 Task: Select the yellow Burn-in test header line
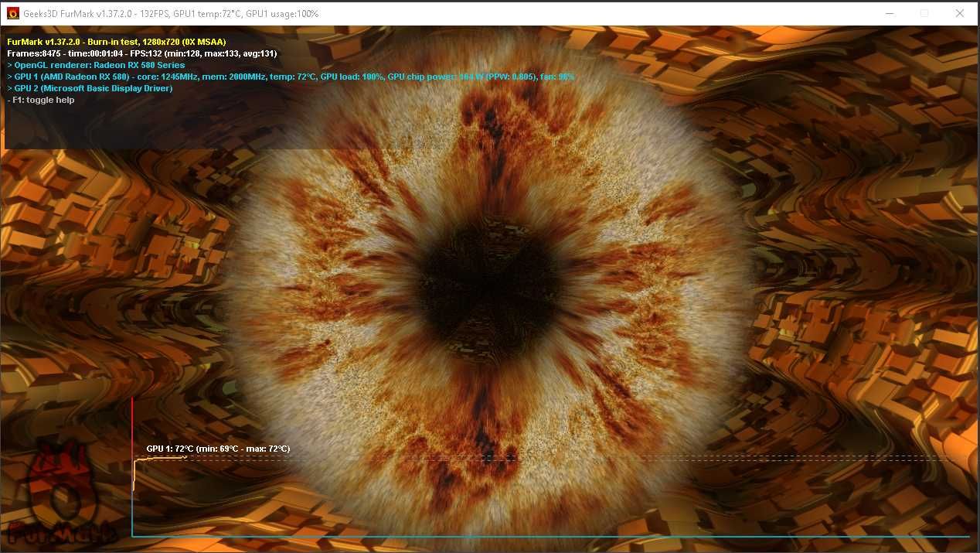[116, 42]
